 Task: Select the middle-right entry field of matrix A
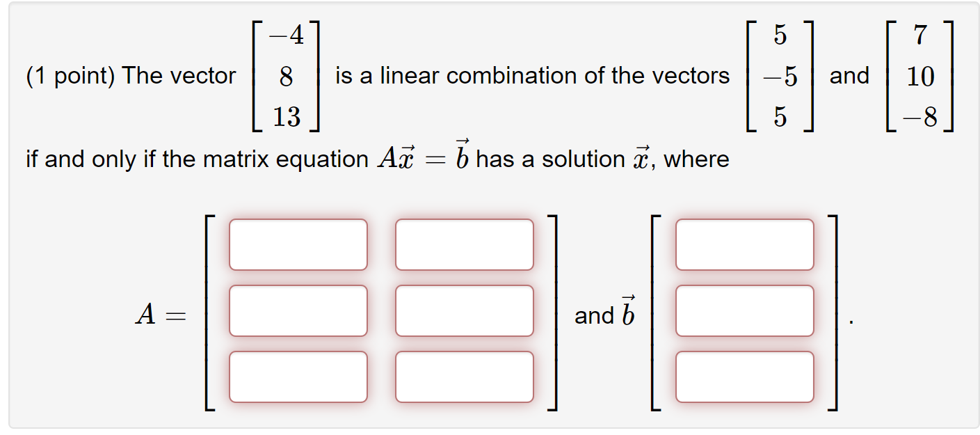click(x=463, y=311)
